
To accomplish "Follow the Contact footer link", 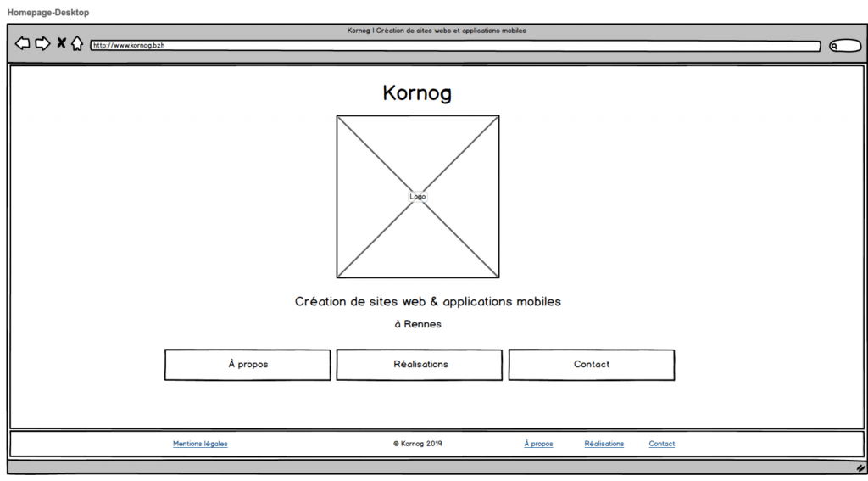I will (661, 444).
